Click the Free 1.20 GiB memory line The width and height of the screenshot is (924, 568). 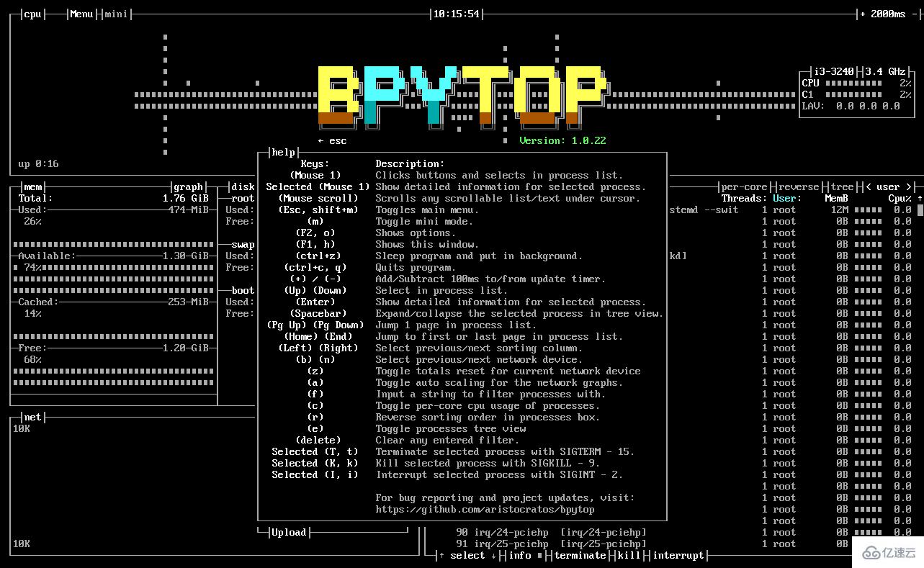(x=113, y=348)
